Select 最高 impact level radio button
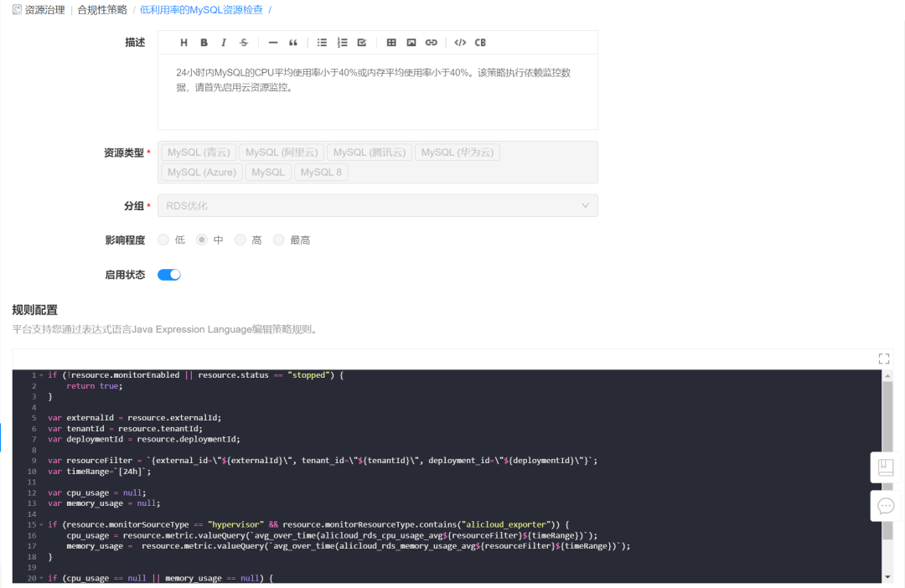 (279, 240)
